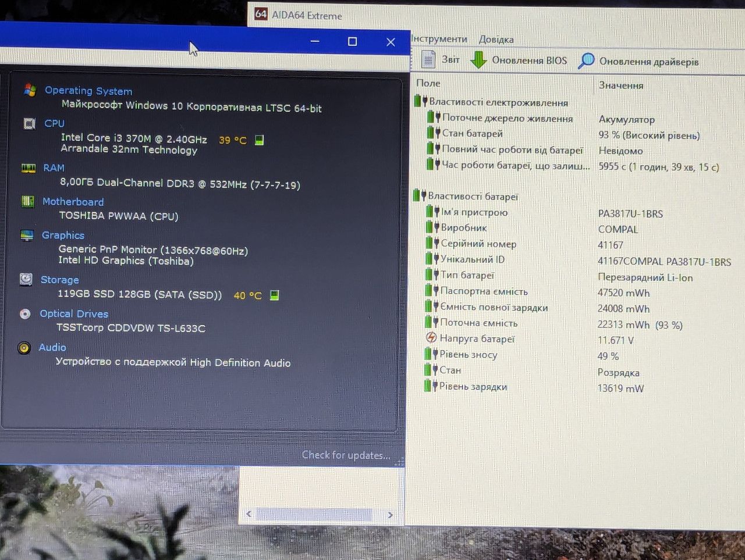Open the CPU section link
Screen dimensions: 745x560
[54, 123]
